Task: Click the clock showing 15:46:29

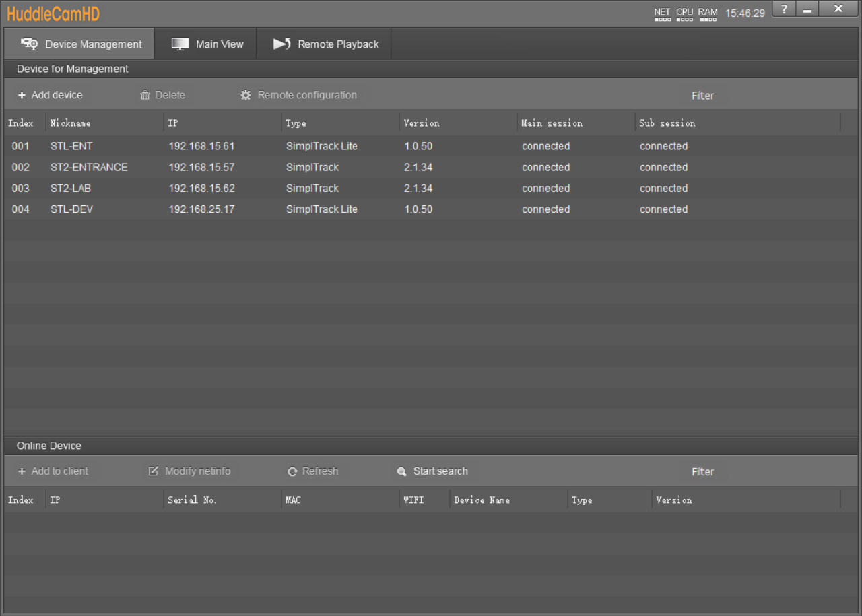Action: click(x=745, y=13)
